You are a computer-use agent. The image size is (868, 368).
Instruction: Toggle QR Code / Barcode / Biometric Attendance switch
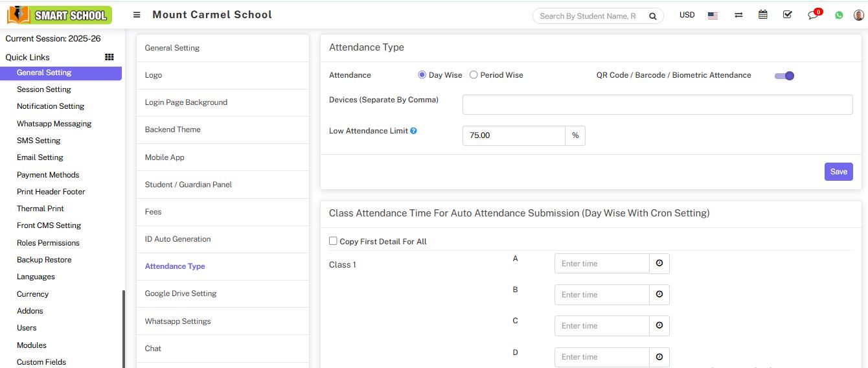pos(784,76)
